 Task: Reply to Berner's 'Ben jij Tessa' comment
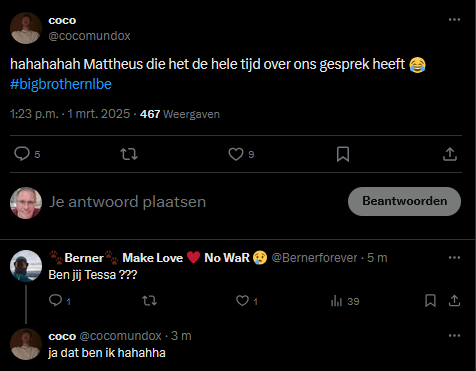55,300
